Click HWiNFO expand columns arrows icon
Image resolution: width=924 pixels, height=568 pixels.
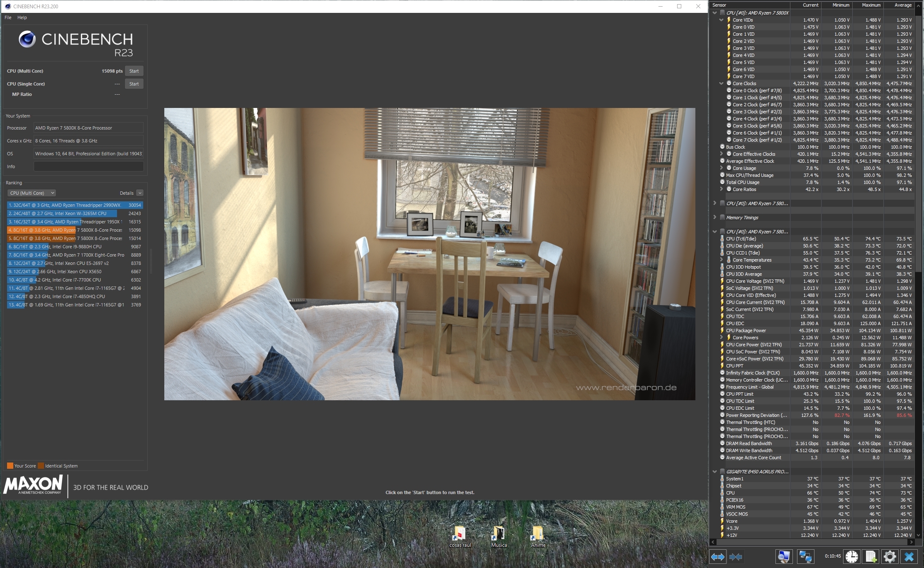point(718,557)
